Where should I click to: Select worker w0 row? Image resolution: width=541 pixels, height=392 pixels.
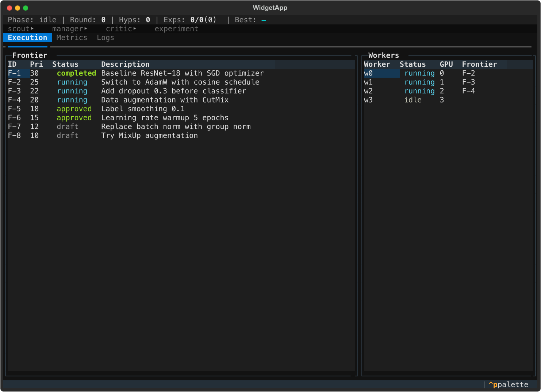pos(448,73)
